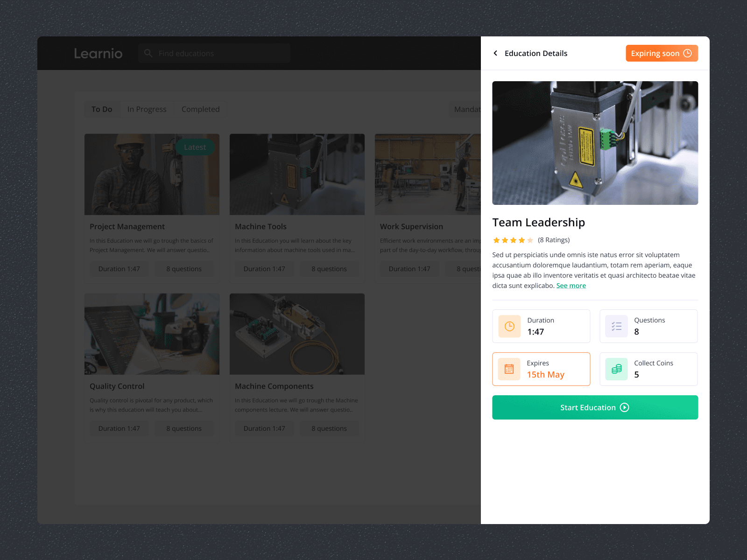Click the Collect Coins stack icon

[616, 369]
